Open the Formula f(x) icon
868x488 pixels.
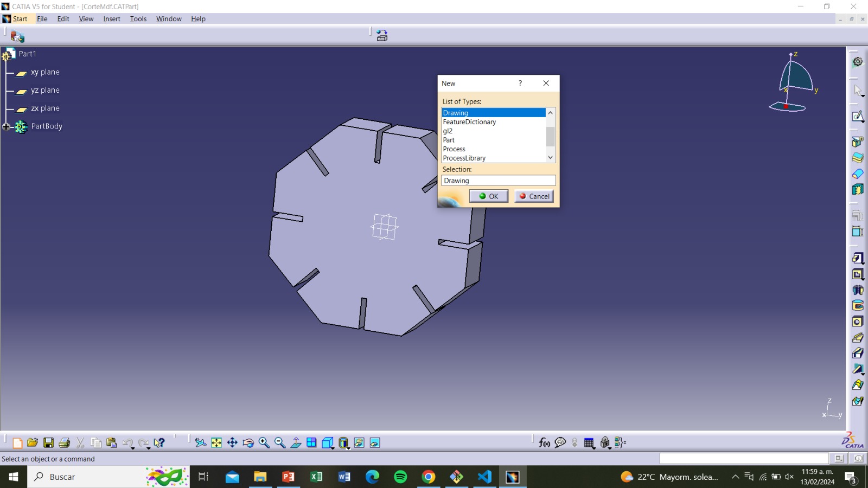[x=544, y=443]
